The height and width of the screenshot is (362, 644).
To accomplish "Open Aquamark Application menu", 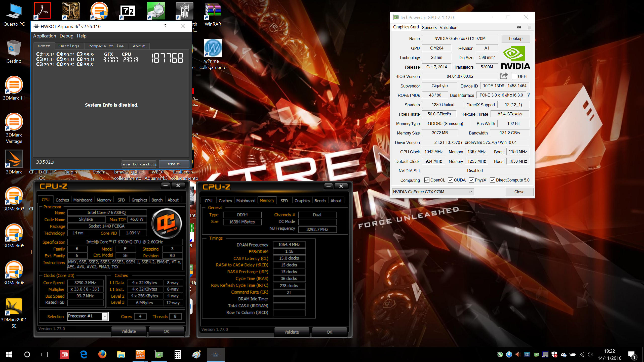I will click(45, 36).
